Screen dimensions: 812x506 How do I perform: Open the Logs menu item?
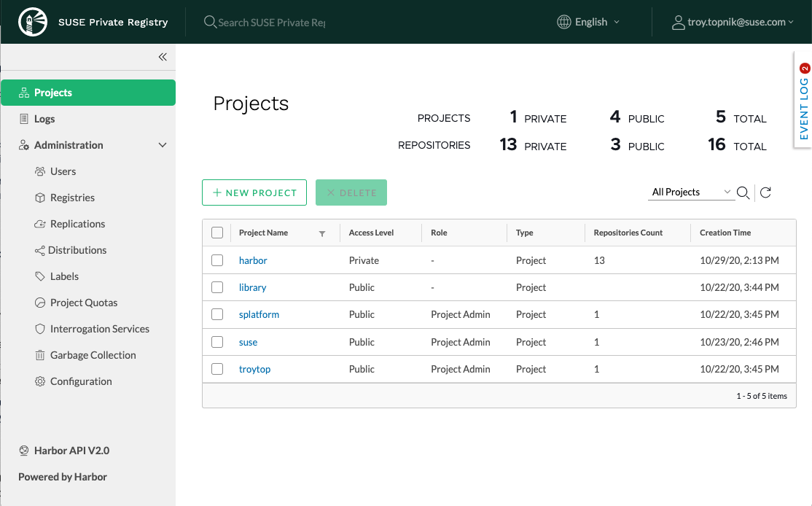click(x=44, y=119)
